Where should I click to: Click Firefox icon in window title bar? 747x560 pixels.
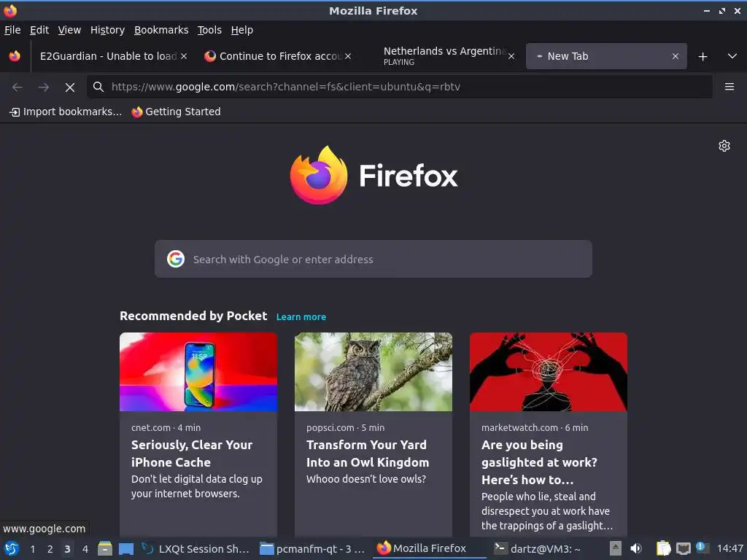tap(10, 10)
